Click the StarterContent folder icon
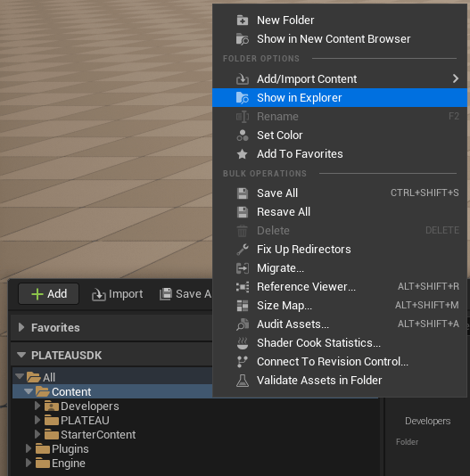 [52, 435]
